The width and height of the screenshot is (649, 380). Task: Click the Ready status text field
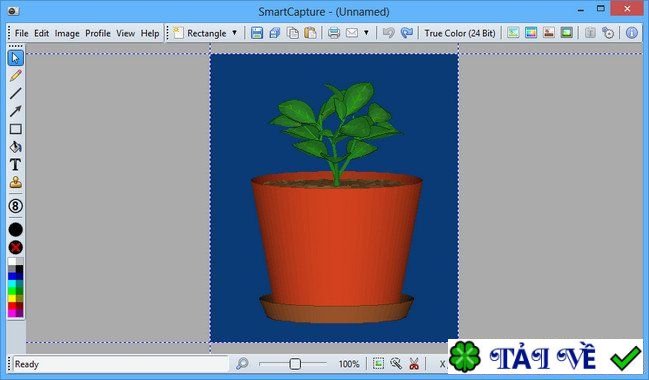tap(120, 364)
